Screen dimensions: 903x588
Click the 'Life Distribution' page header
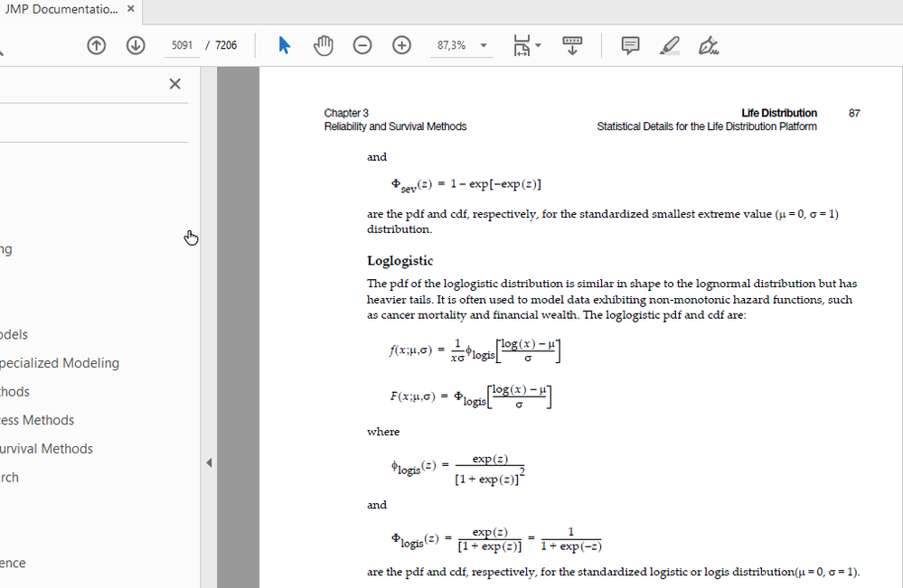pyautogui.click(x=778, y=113)
